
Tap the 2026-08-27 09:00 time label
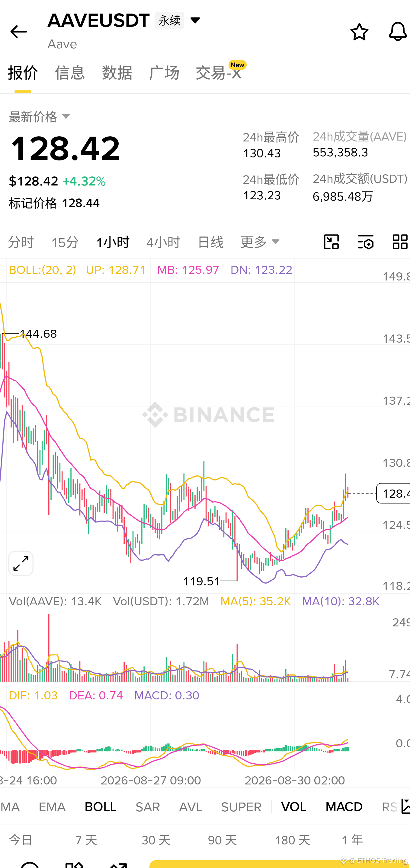tap(151, 780)
